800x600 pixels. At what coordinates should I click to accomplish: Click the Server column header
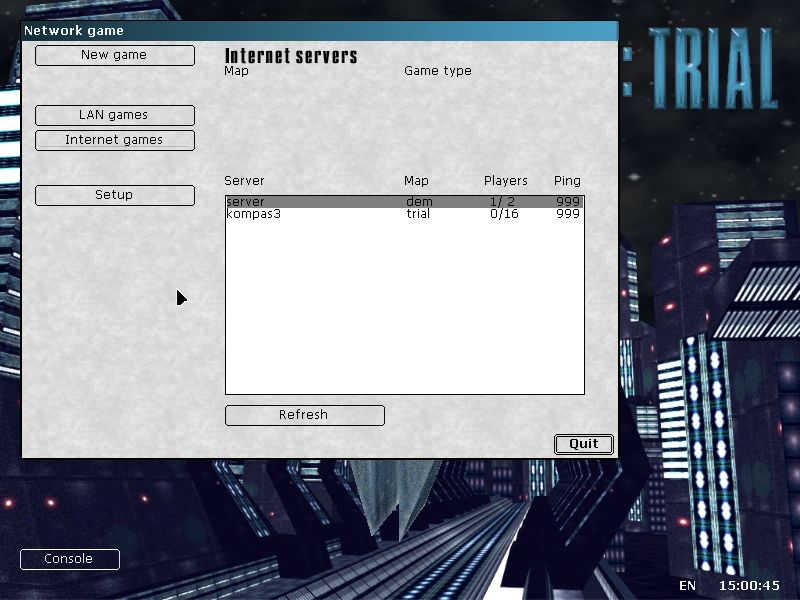coord(244,181)
